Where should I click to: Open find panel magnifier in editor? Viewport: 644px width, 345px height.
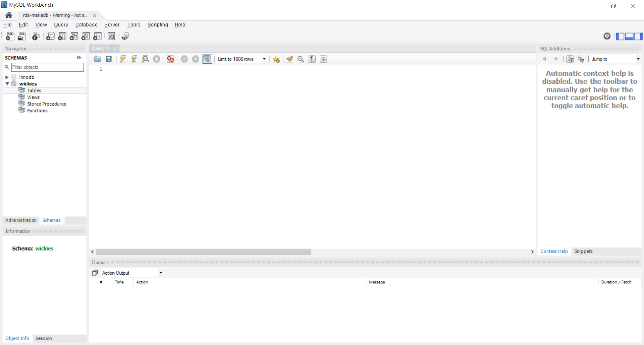tap(301, 59)
